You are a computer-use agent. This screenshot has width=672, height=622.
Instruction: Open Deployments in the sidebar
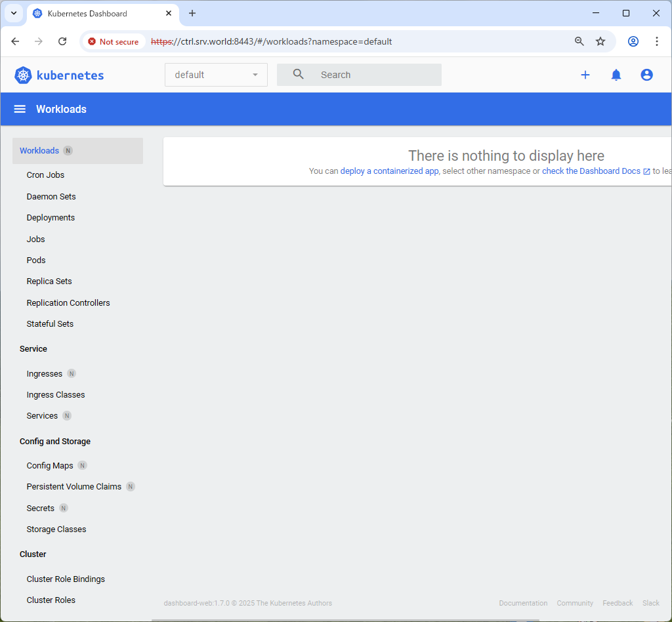tap(51, 218)
